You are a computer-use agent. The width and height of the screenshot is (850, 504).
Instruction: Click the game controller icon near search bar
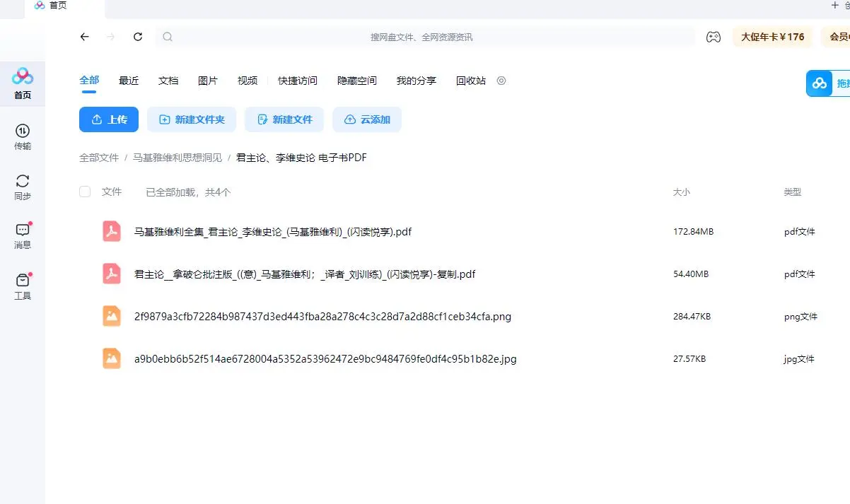pyautogui.click(x=714, y=37)
